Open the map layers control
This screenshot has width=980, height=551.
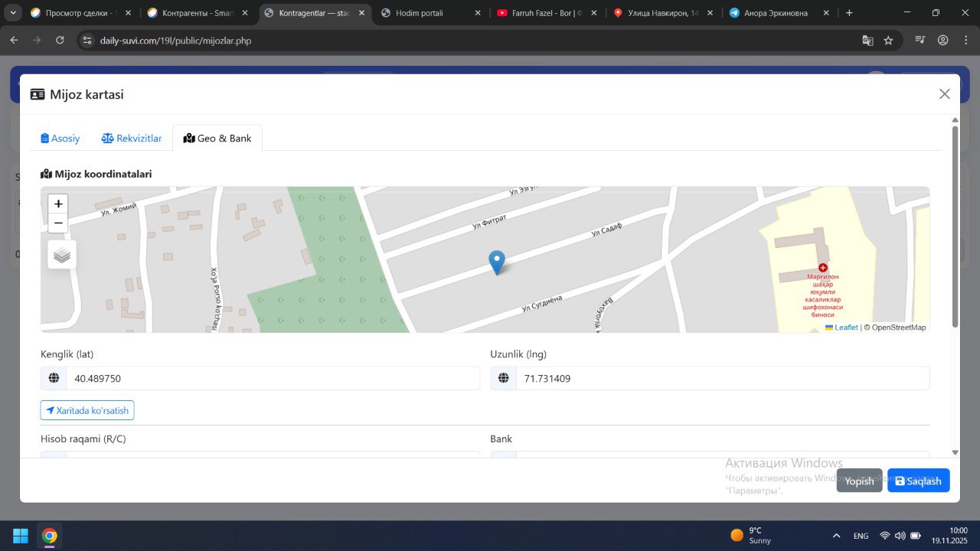pos(62,255)
